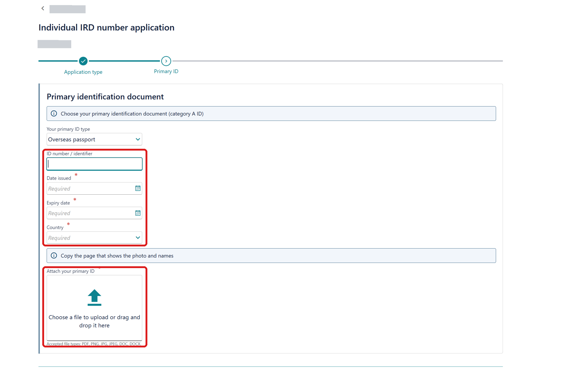This screenshot has width=588, height=368.
Task: Click the upload arrow icon
Action: pos(94,297)
